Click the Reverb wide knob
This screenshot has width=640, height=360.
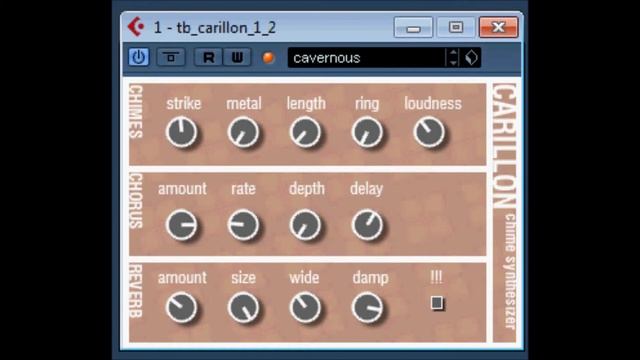(x=305, y=307)
